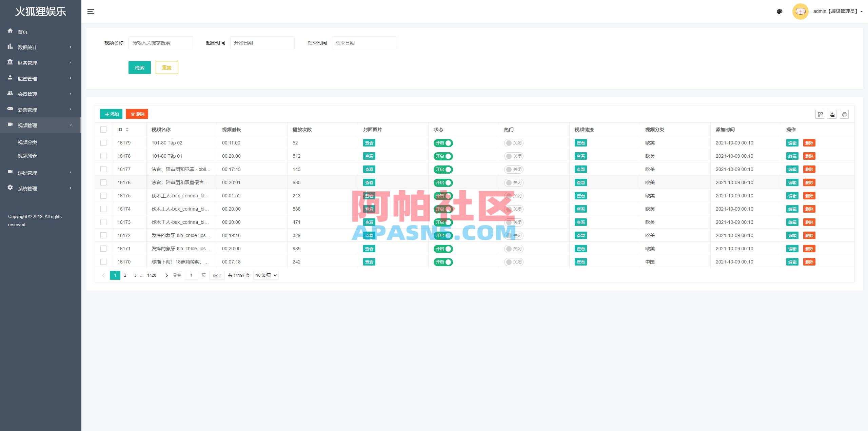Select the 首页 home icon in sidebar
Viewport: 868px width, 431px height.
[x=10, y=31]
